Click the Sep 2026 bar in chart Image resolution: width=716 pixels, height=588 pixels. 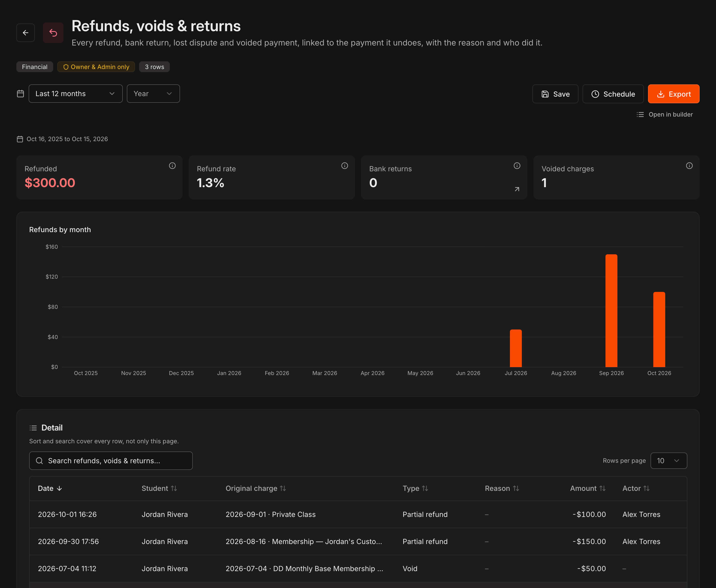(x=611, y=311)
